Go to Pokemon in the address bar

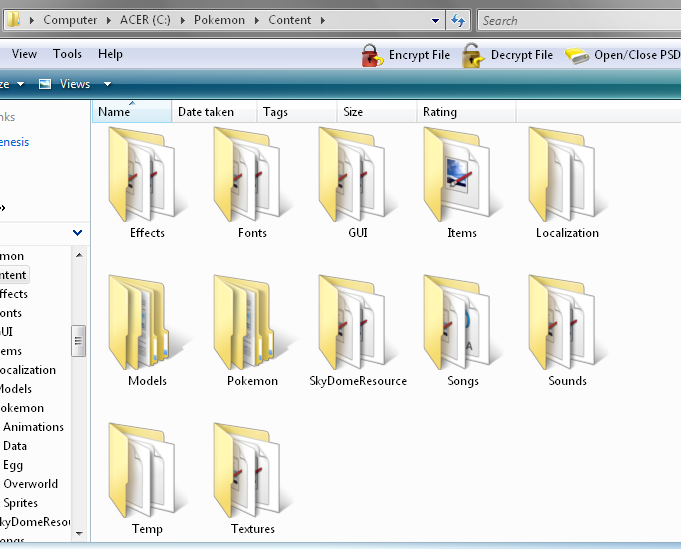(x=219, y=20)
